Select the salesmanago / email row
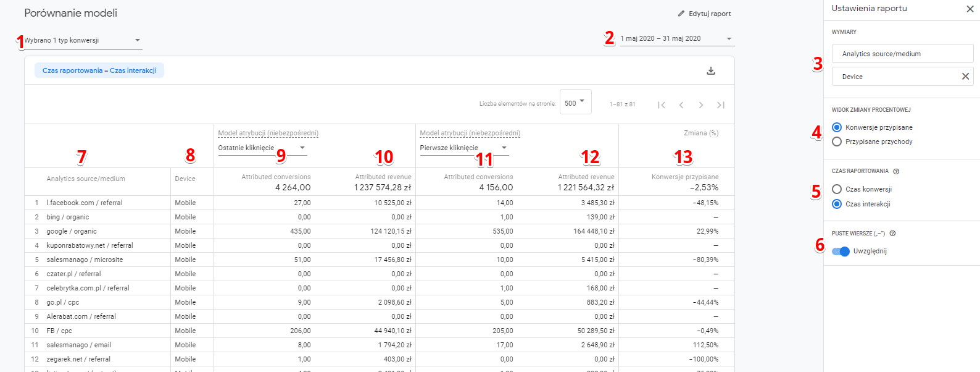The height and width of the screenshot is (372, 980). pos(380,345)
